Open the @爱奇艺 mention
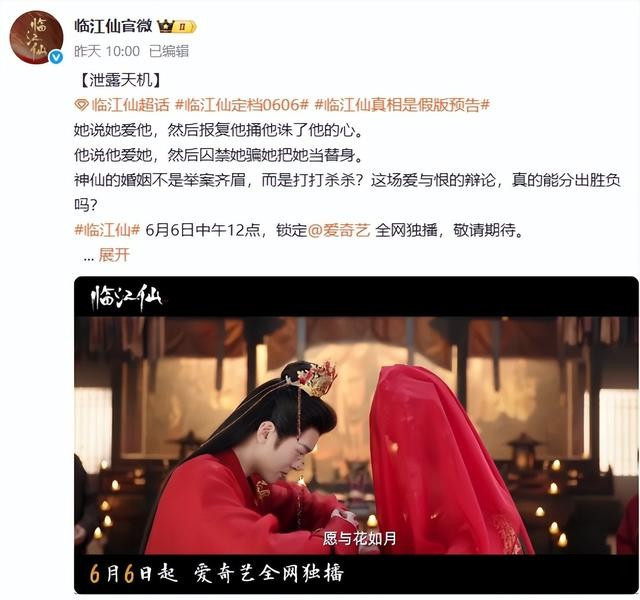The width and height of the screenshot is (640, 600). pyautogui.click(x=339, y=230)
